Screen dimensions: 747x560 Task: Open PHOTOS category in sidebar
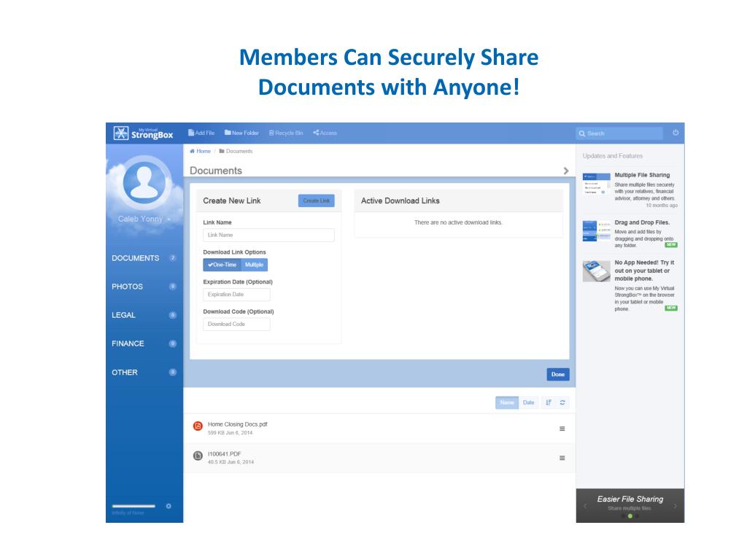tap(144, 287)
